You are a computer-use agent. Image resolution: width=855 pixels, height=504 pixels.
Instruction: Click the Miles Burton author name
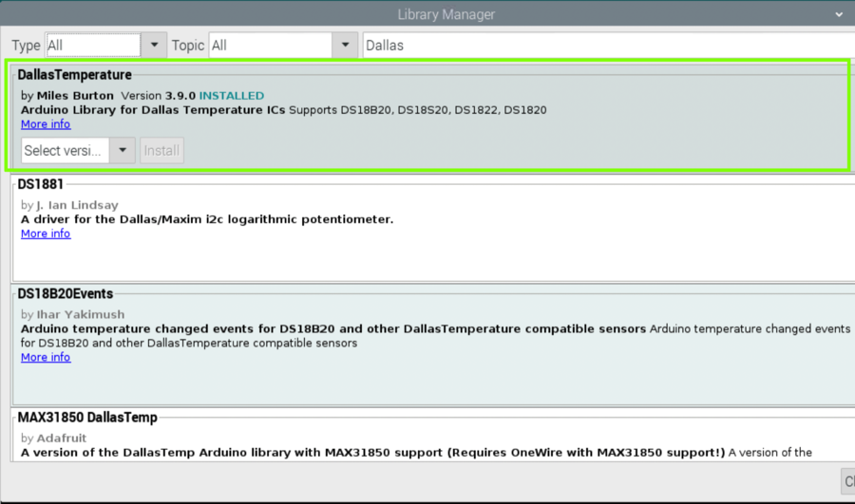pyautogui.click(x=75, y=96)
